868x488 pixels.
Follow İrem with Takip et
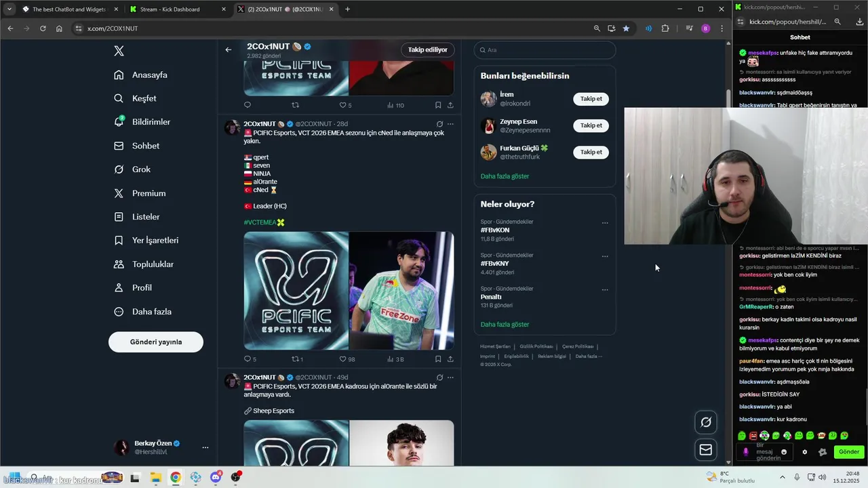[591, 99]
